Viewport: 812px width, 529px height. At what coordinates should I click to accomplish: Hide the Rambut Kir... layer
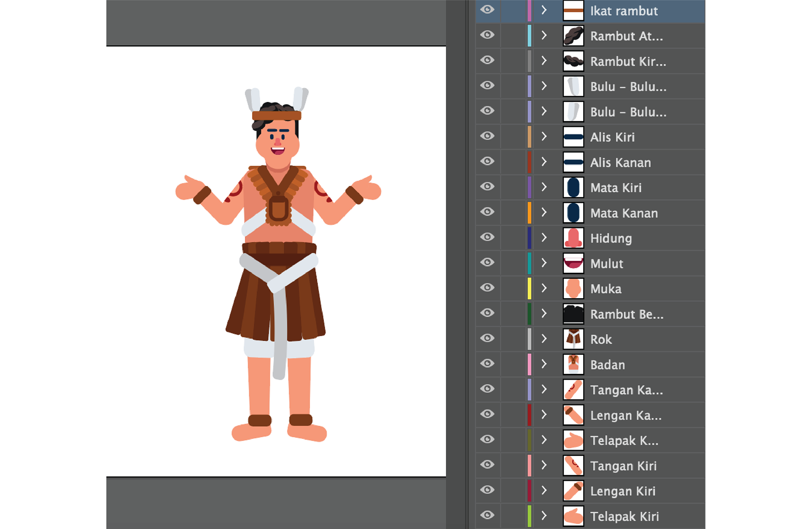click(x=487, y=60)
